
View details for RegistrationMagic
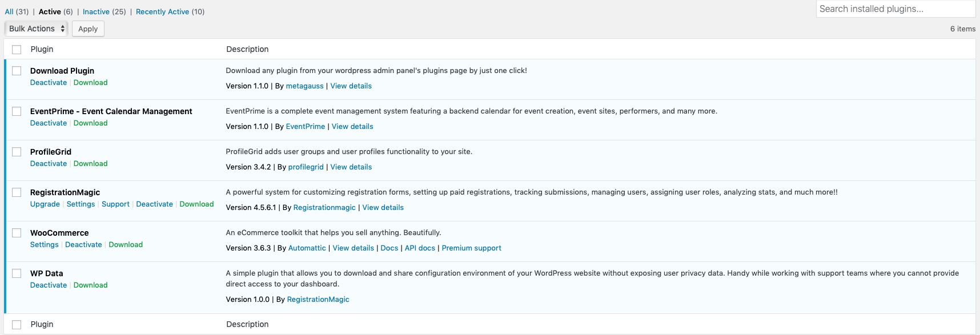(x=383, y=208)
